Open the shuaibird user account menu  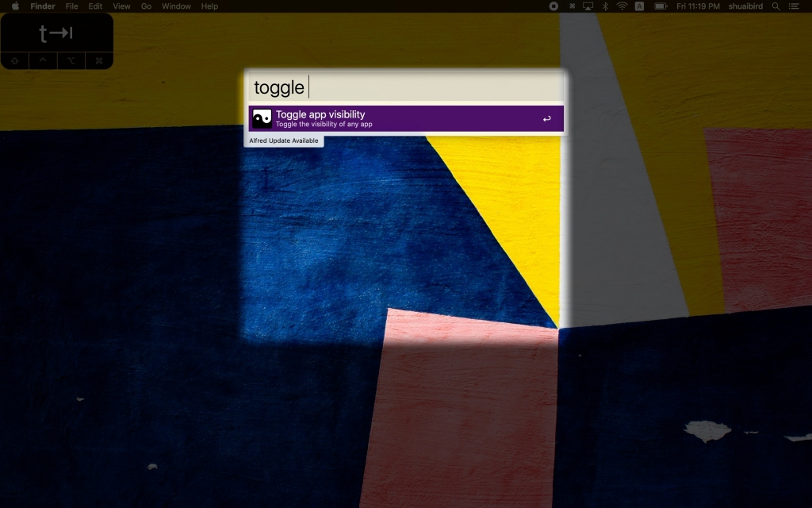(747, 6)
